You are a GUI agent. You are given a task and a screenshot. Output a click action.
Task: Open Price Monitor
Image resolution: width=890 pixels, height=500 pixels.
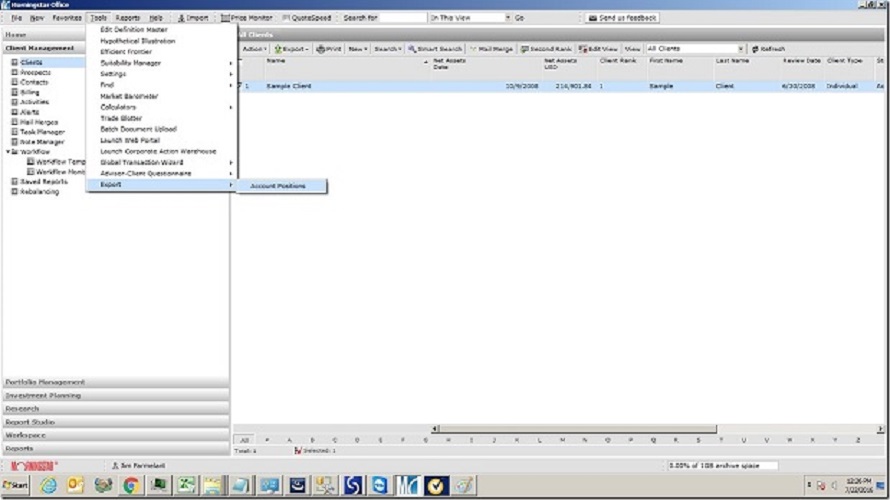click(x=247, y=18)
